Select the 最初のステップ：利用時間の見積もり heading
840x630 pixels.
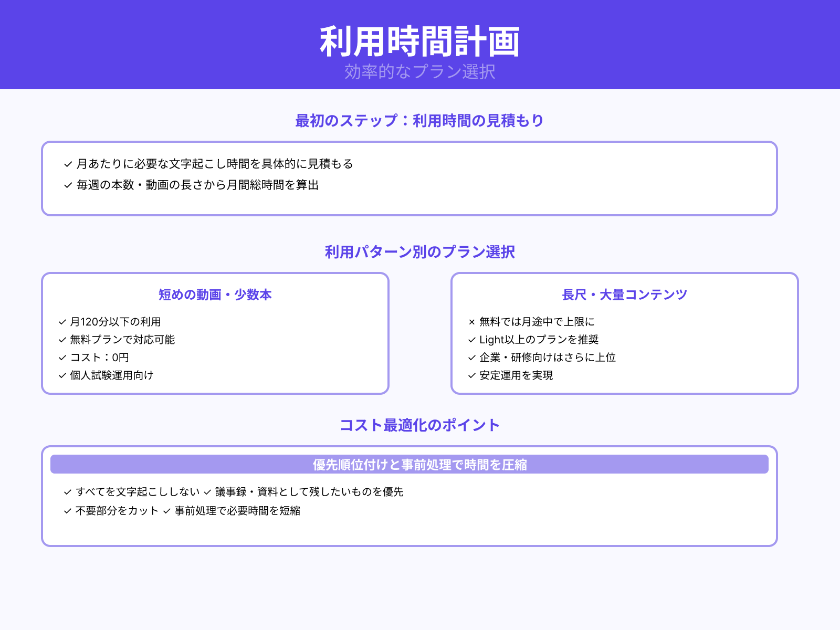tap(419, 120)
